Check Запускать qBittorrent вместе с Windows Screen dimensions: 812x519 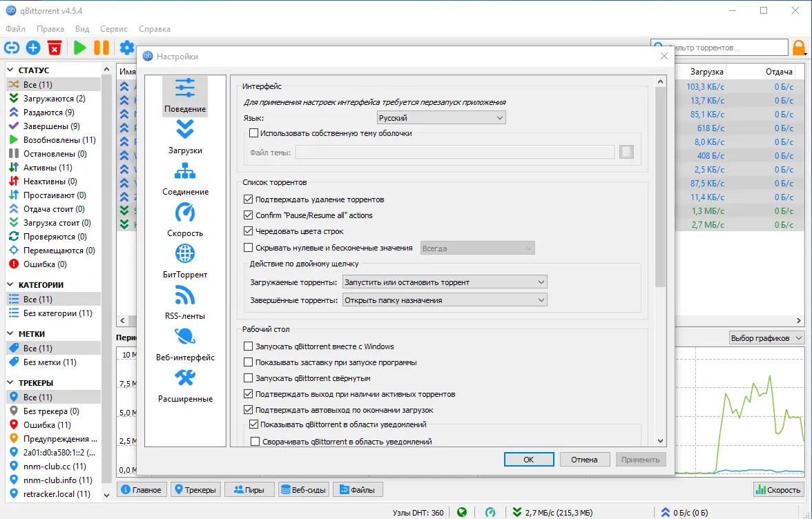pos(248,346)
